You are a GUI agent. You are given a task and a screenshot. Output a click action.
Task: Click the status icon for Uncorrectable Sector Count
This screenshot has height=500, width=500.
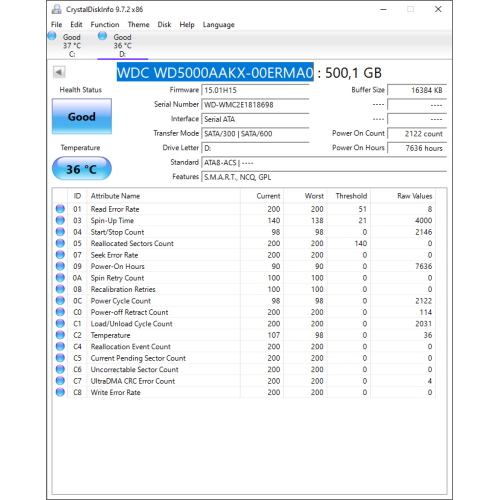60,369
